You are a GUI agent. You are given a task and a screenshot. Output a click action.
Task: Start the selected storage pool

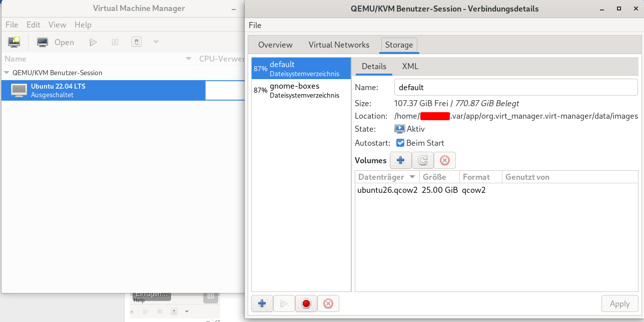click(284, 303)
